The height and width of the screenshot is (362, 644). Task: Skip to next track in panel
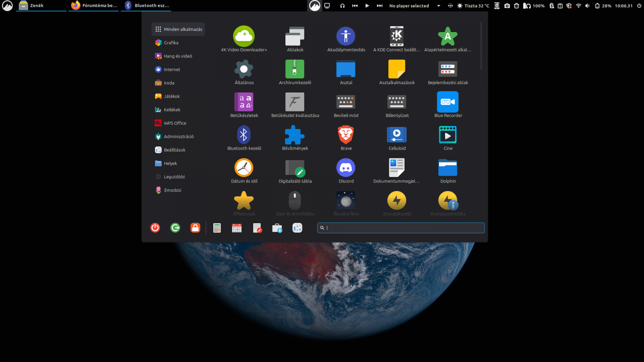[x=380, y=6]
